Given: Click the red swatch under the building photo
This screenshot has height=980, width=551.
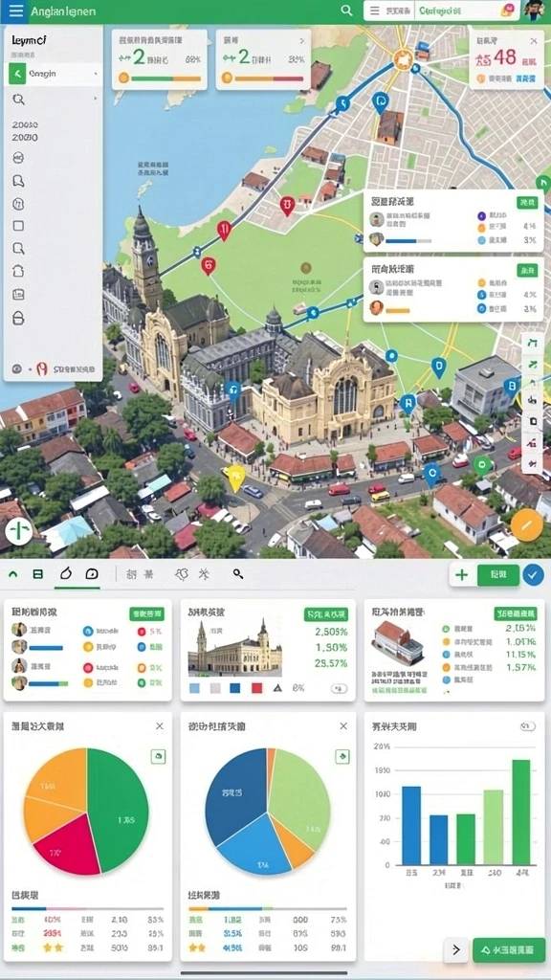Looking at the screenshot, I should [x=256, y=688].
